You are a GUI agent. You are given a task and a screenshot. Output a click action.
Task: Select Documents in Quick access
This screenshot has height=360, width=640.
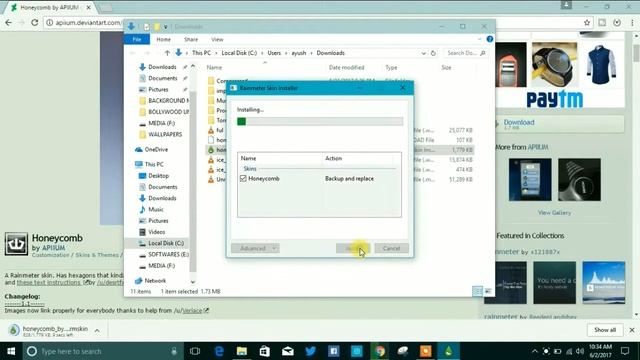click(162, 78)
